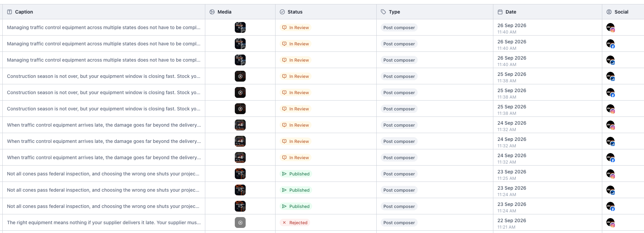Image resolution: width=644 pixels, height=233 pixels.
Task: Click the Status column checkmark icon
Action: (x=282, y=12)
